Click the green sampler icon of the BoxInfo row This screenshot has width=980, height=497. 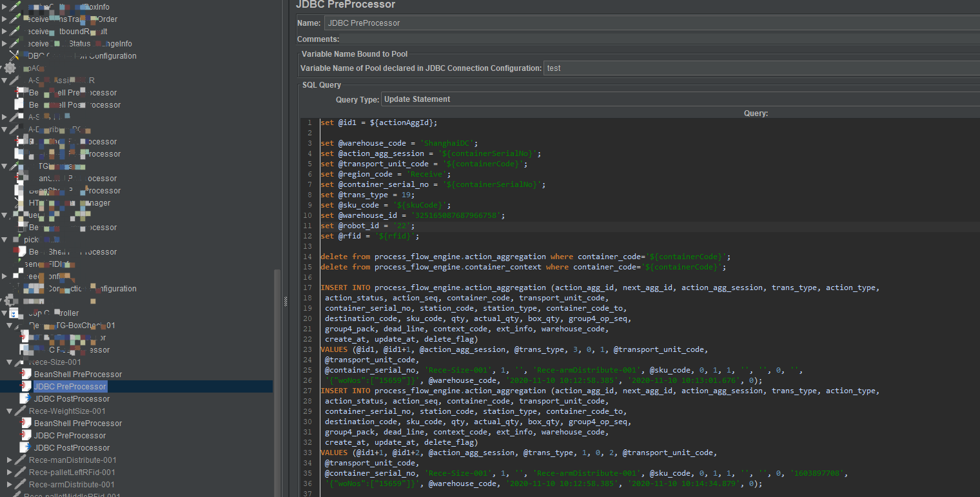pyautogui.click(x=15, y=7)
